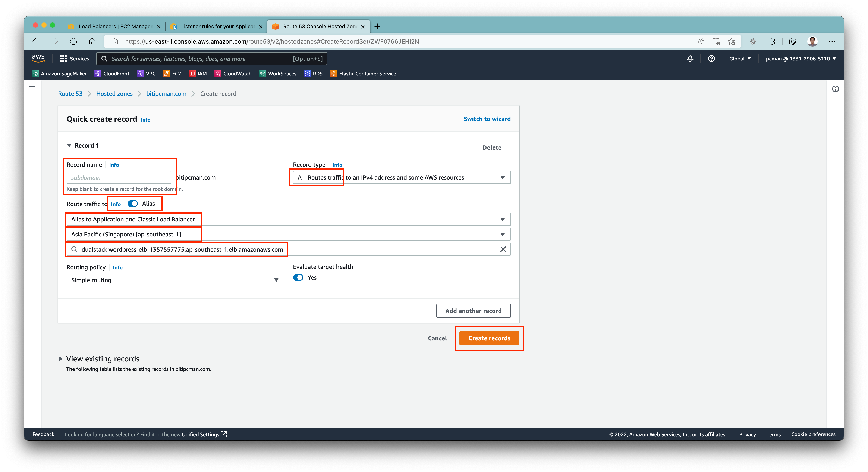Open the Record type dropdown

402,177
